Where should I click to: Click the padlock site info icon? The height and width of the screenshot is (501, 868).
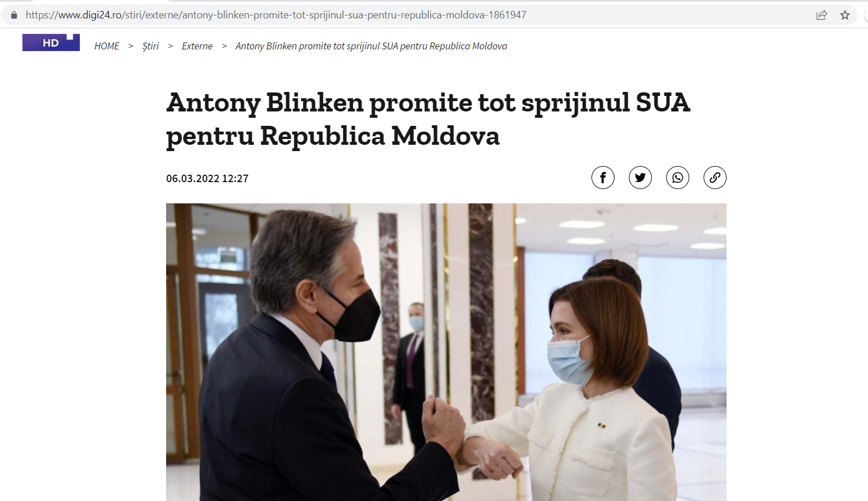click(x=14, y=15)
